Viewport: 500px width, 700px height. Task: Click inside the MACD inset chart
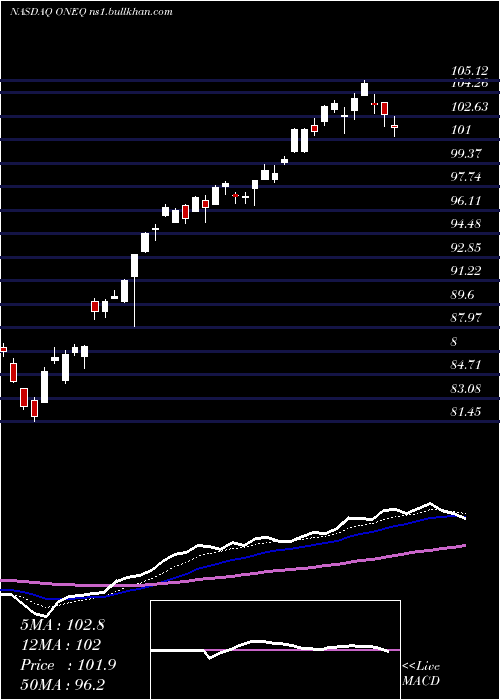click(x=275, y=650)
